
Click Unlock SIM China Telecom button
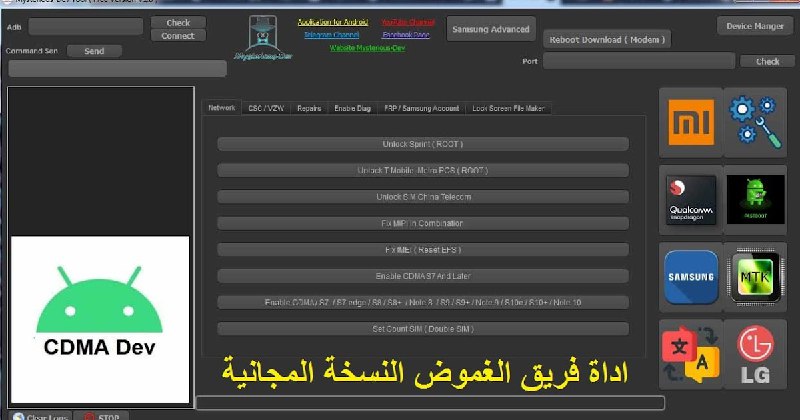(x=423, y=197)
